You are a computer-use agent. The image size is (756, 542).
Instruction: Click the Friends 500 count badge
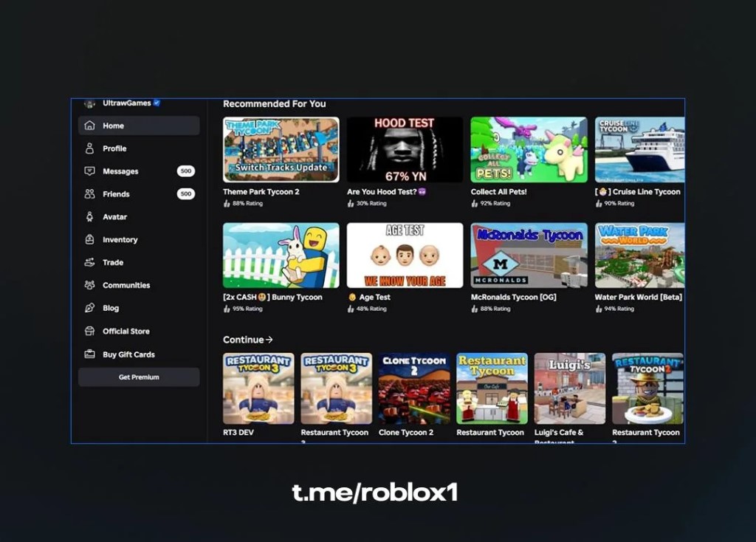(185, 194)
